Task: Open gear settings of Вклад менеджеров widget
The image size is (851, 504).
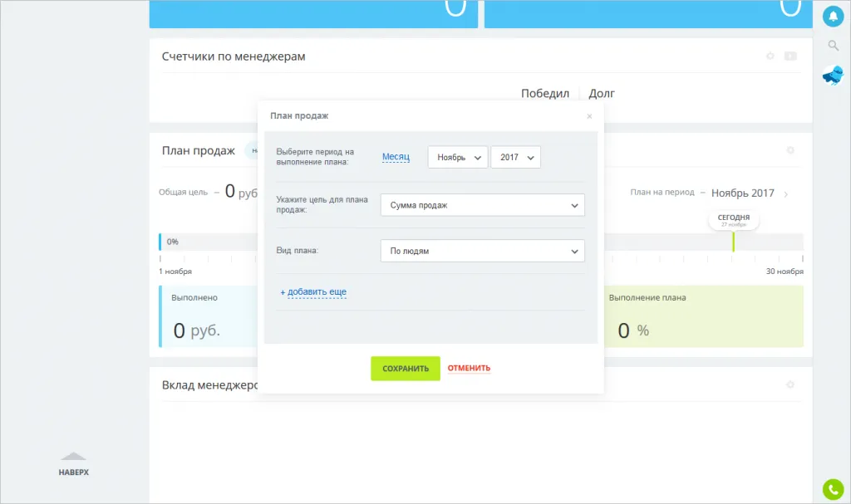Action: [x=790, y=385]
